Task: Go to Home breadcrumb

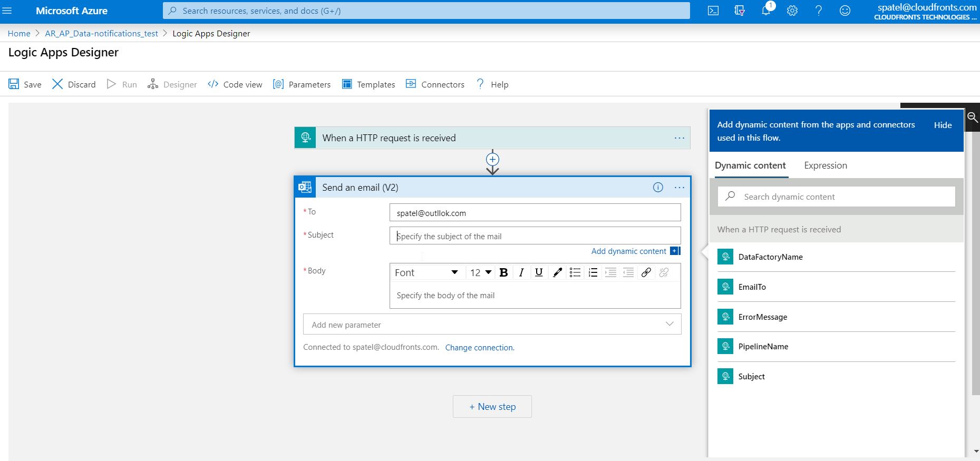Action: tap(19, 33)
